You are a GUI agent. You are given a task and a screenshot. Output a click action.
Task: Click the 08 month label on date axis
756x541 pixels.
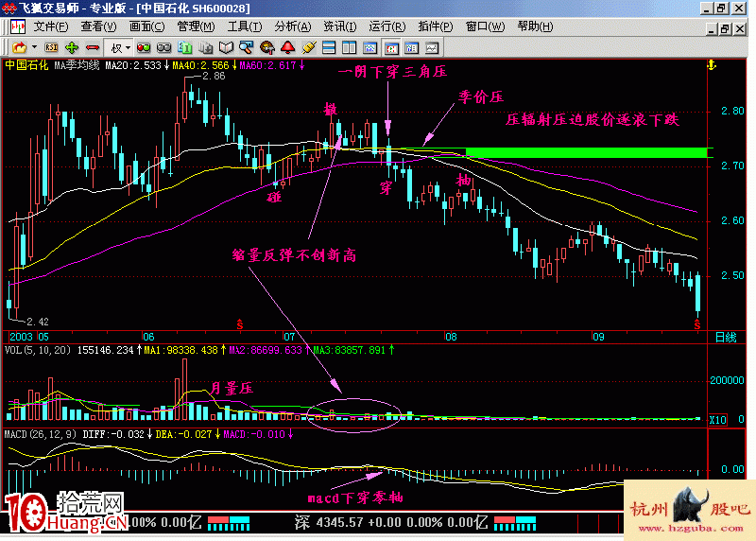[x=451, y=337]
